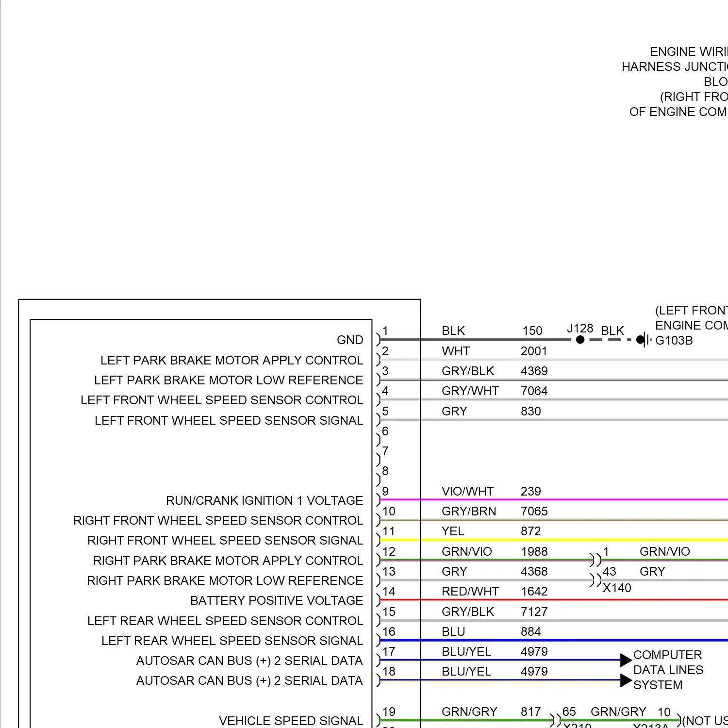The image size is (728, 728).
Task: Select circuit number 7127
Action: pyautogui.click(x=534, y=612)
